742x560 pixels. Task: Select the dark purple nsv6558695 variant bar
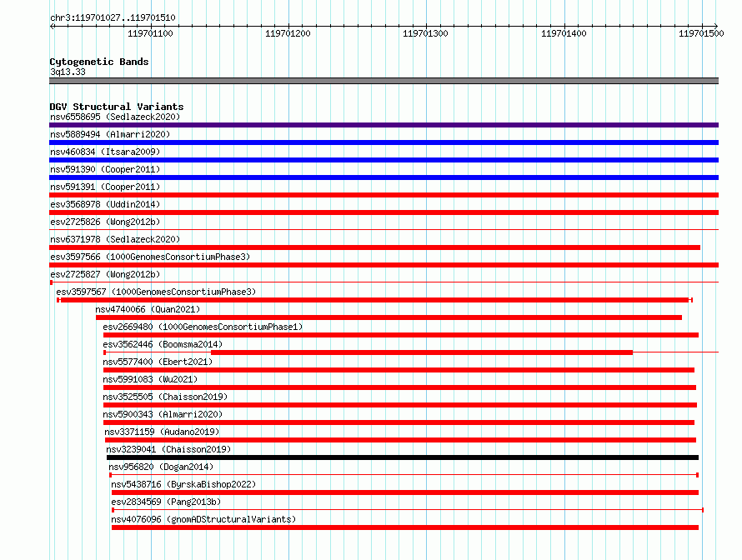384,125
